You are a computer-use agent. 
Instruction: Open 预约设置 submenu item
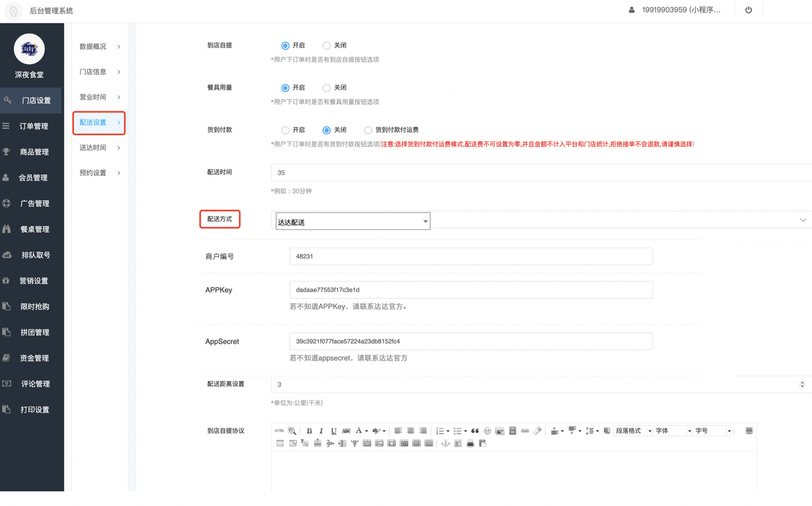pyautogui.click(x=100, y=173)
